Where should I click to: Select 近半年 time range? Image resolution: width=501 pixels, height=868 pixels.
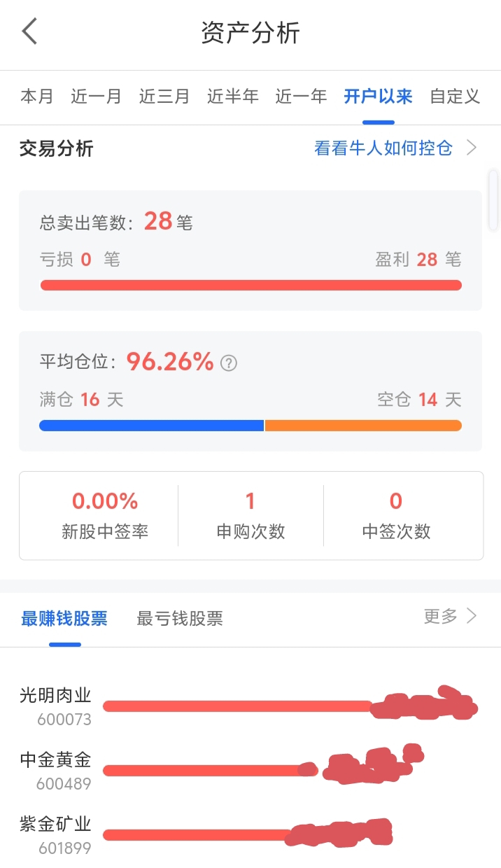coord(233,97)
